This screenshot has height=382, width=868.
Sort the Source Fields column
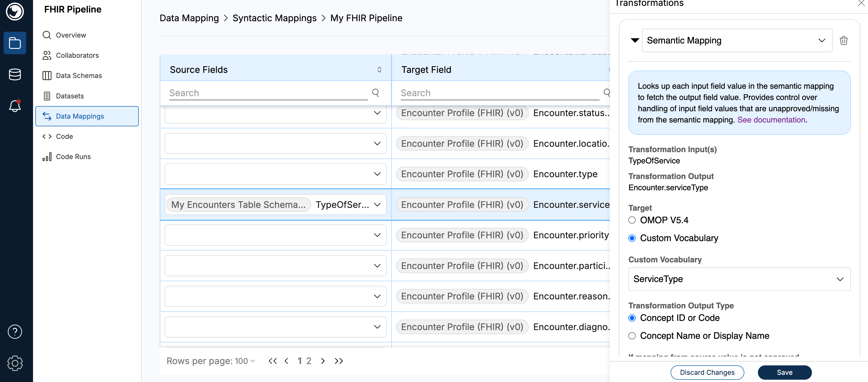point(379,70)
